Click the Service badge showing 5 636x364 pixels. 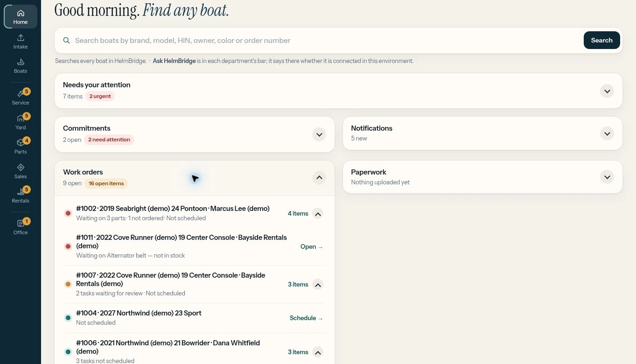tap(27, 91)
